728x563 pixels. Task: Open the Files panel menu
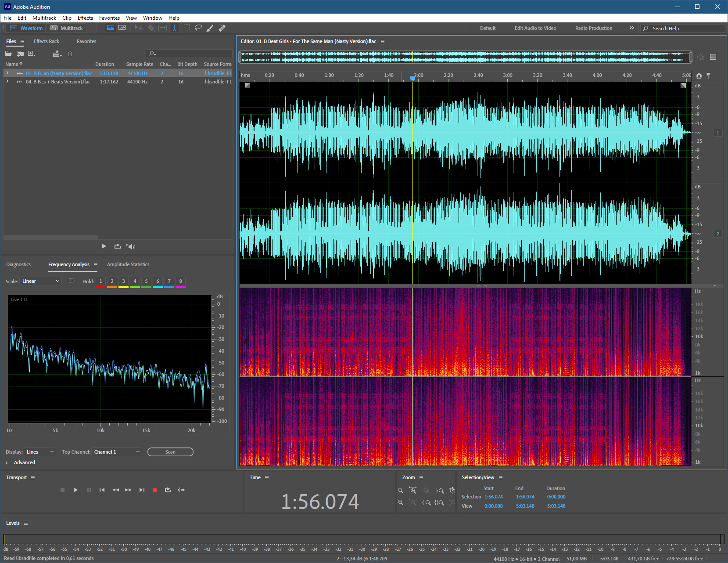[x=22, y=41]
